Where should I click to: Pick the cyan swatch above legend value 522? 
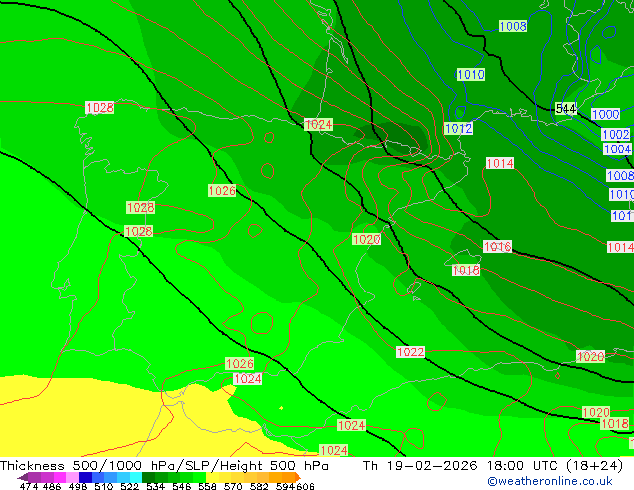click(x=135, y=477)
